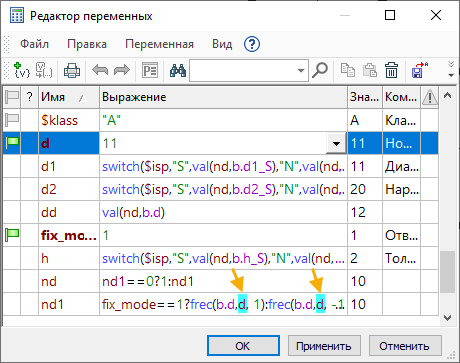Click the d1 expression with b.d1_S

[223, 166]
